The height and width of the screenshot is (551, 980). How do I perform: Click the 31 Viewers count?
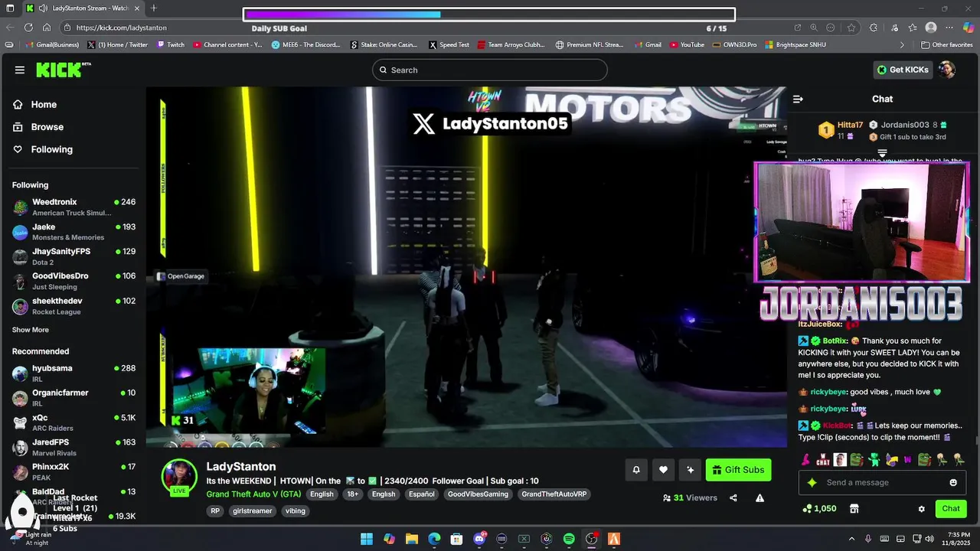point(690,498)
